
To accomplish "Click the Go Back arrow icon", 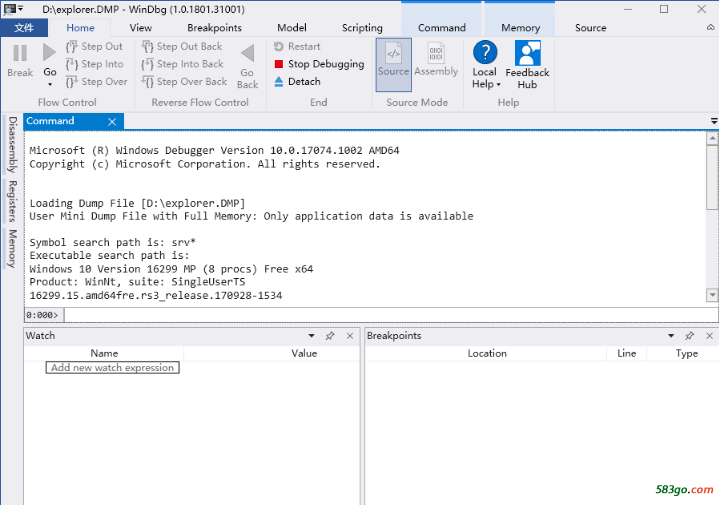I will [248, 53].
